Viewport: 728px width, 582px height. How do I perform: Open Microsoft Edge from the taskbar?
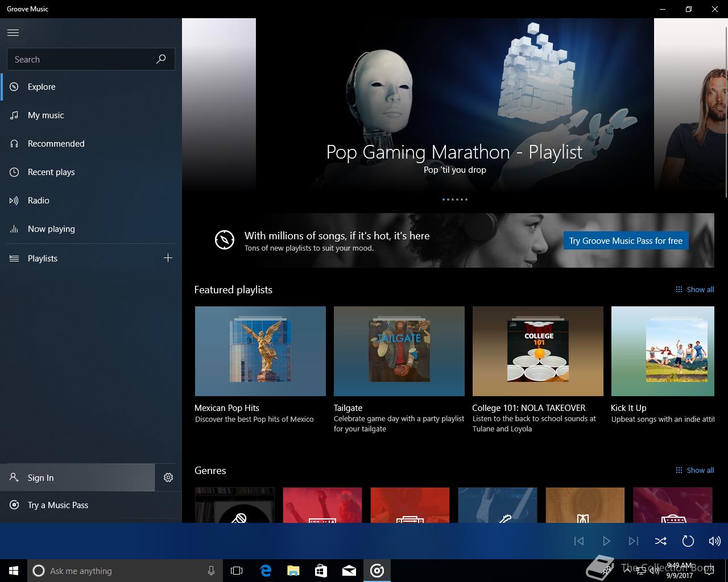(266, 571)
